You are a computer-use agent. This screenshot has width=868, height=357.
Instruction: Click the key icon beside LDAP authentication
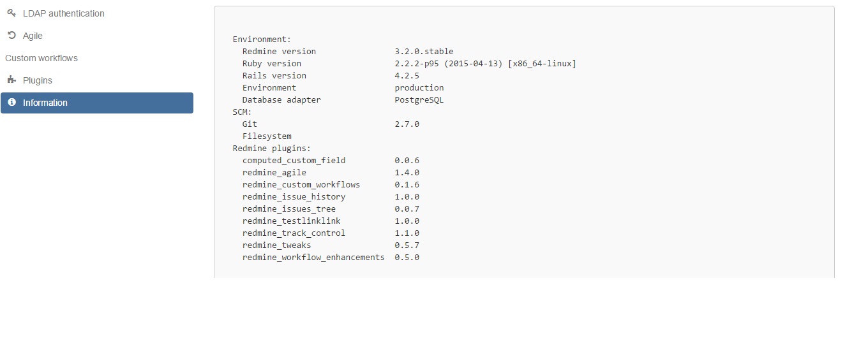pos(11,13)
